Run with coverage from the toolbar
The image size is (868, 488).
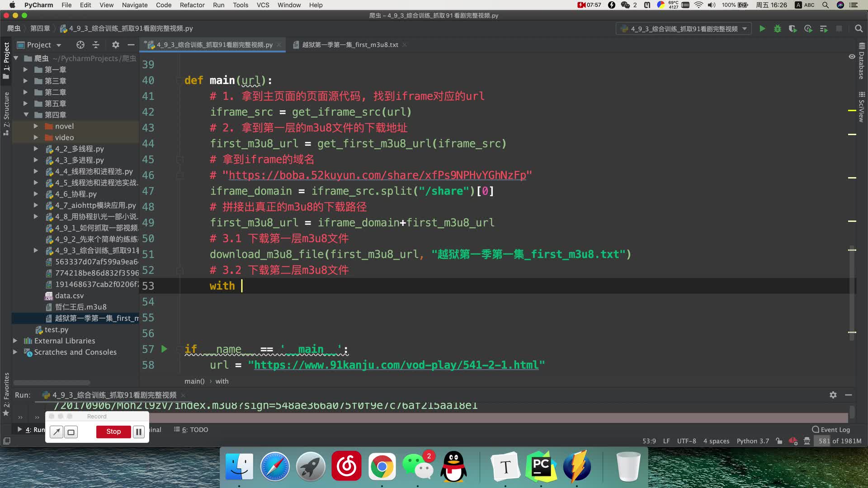(x=793, y=29)
